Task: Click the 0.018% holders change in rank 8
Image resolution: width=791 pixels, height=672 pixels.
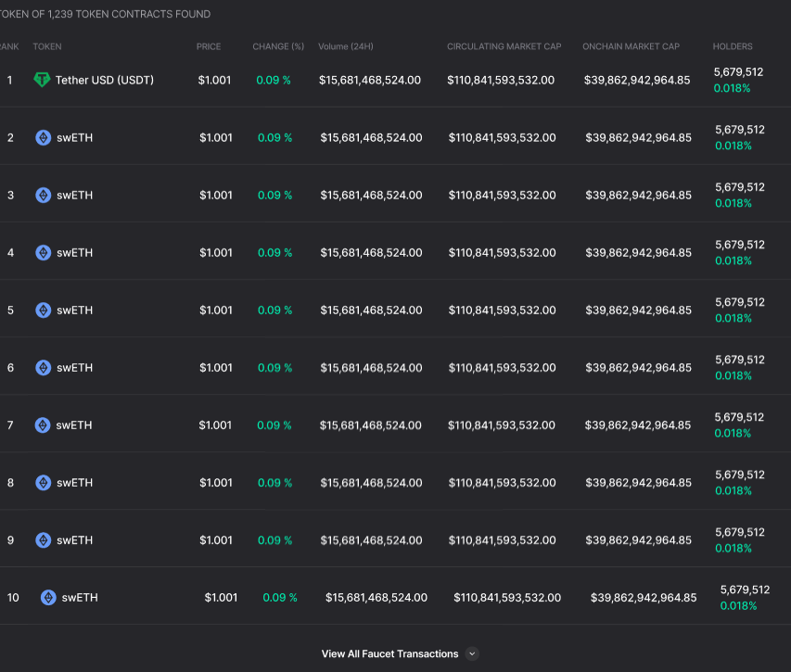Action: click(734, 490)
